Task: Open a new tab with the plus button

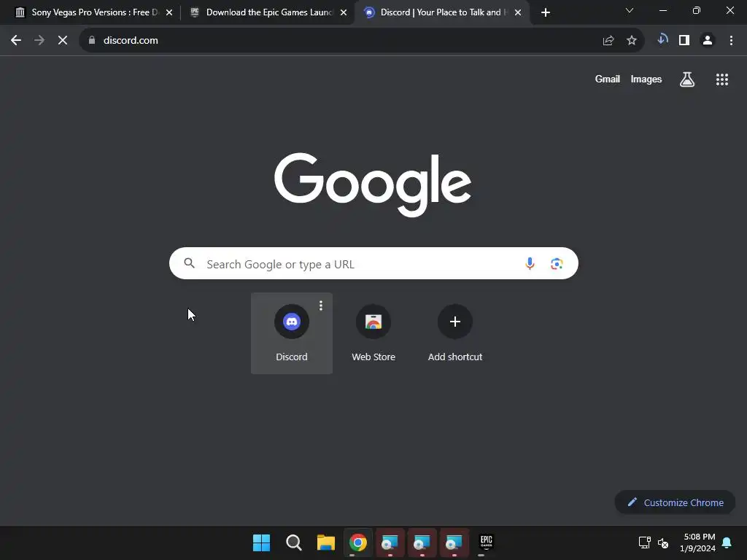Action: (546, 12)
